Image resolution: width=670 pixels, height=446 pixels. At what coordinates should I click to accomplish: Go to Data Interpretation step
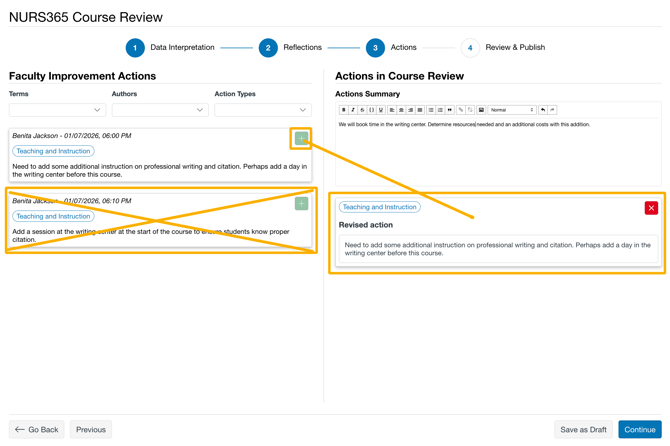pyautogui.click(x=135, y=48)
